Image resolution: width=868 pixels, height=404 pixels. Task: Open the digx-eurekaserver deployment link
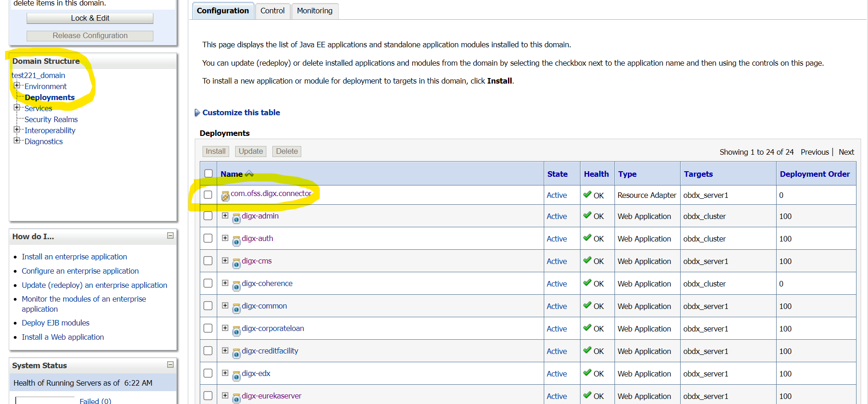271,396
